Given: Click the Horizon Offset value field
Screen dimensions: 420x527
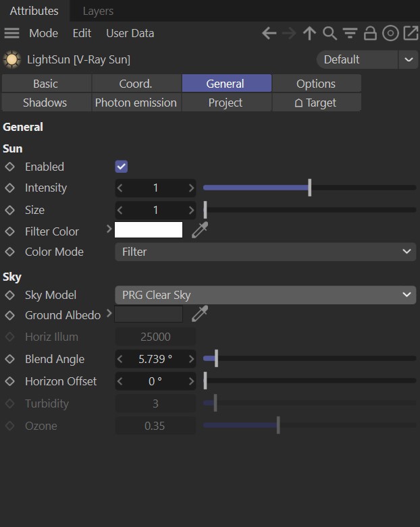Looking at the screenshot, I should pyautogui.click(x=155, y=381).
